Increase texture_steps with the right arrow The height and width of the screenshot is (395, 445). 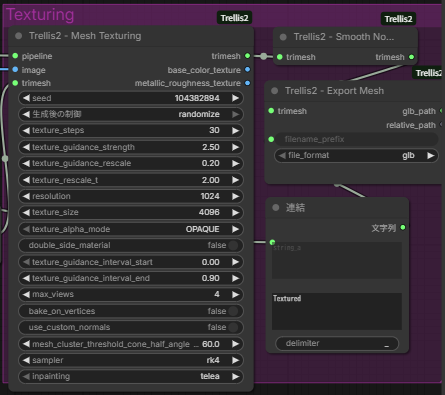coord(236,130)
